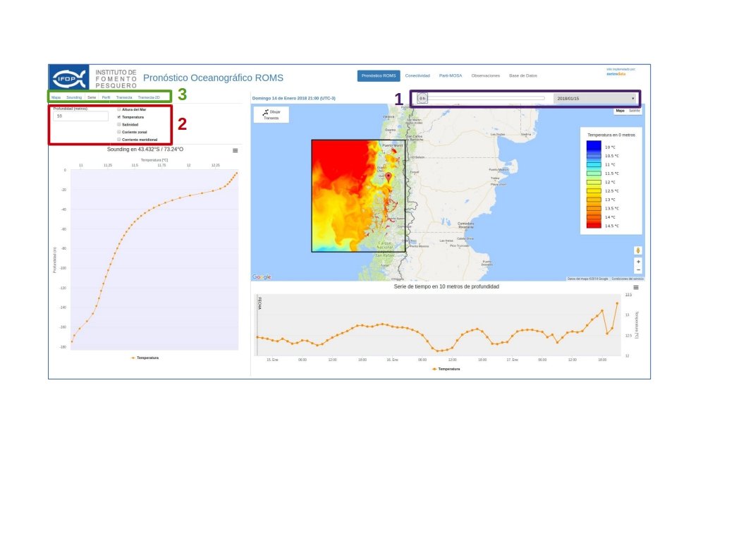Click the Profundidad depth input field
Image resolution: width=746 pixels, height=560 pixels.
pyautogui.click(x=80, y=116)
